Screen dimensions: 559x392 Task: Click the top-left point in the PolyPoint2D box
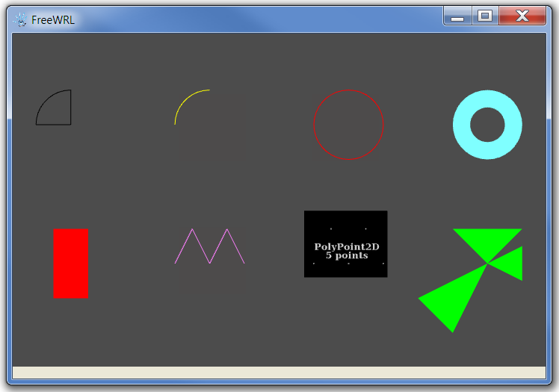click(x=331, y=228)
